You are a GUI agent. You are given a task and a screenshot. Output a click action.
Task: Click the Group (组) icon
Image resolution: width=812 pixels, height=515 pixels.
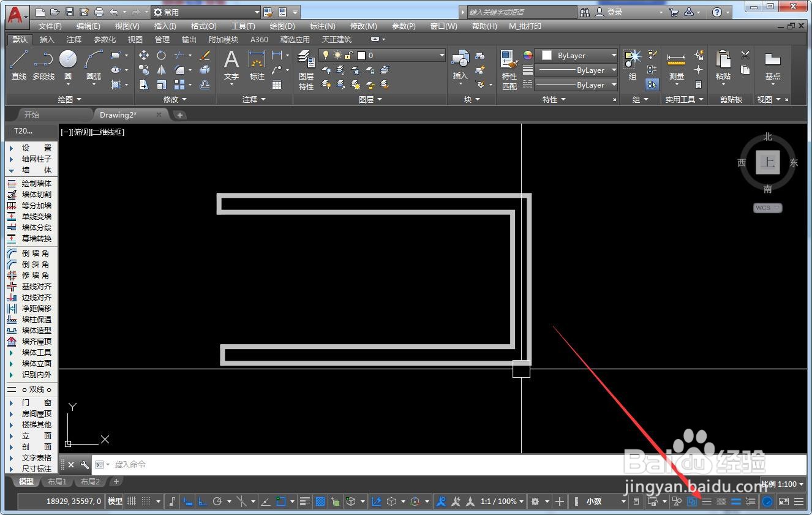tap(632, 65)
